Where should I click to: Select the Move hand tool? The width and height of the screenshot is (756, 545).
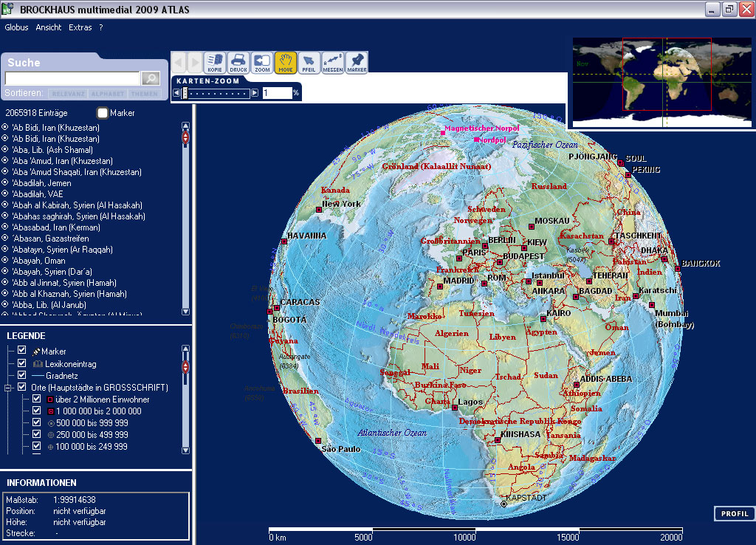286,63
